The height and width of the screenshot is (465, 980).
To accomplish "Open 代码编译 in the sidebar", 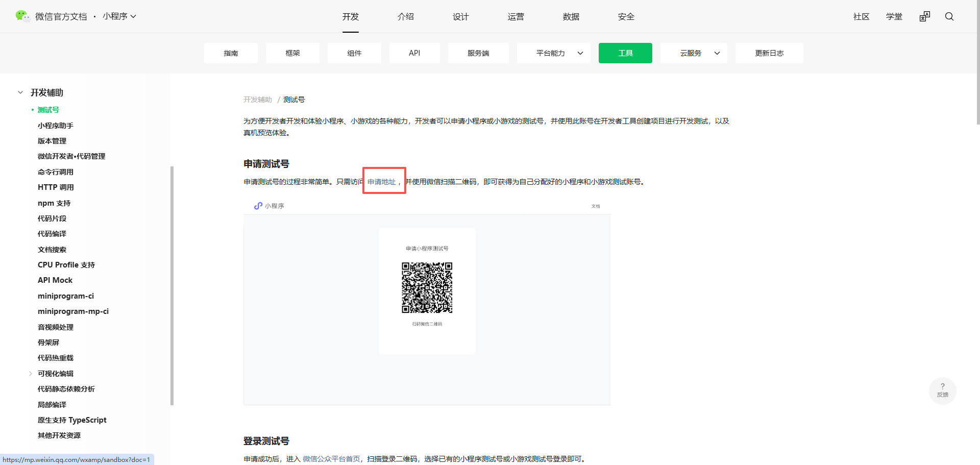I will (52, 234).
